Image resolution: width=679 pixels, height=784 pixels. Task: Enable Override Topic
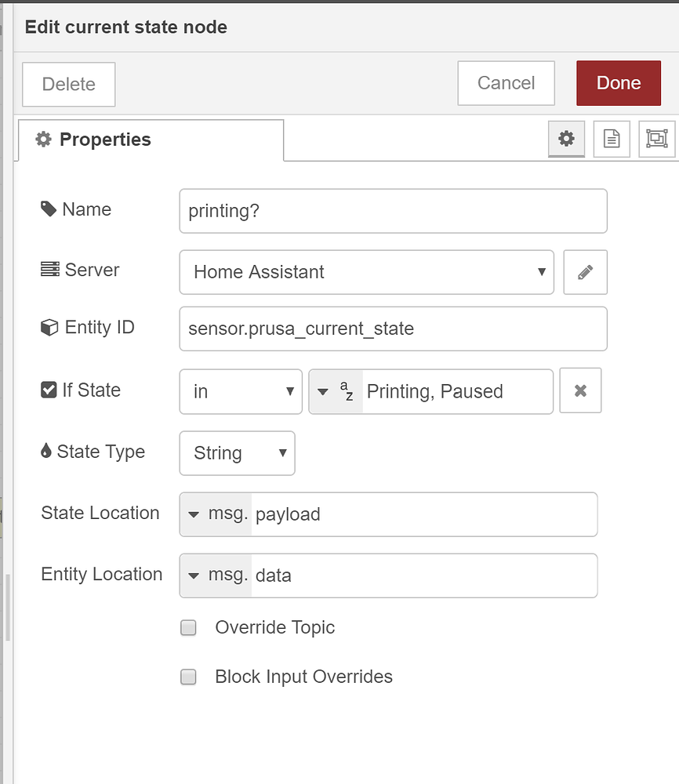[x=188, y=627]
